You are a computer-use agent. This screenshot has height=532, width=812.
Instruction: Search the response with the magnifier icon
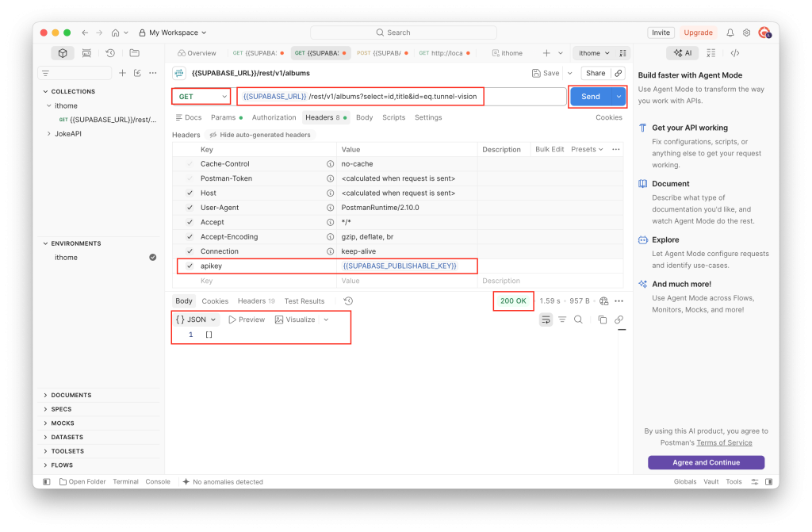(x=578, y=320)
